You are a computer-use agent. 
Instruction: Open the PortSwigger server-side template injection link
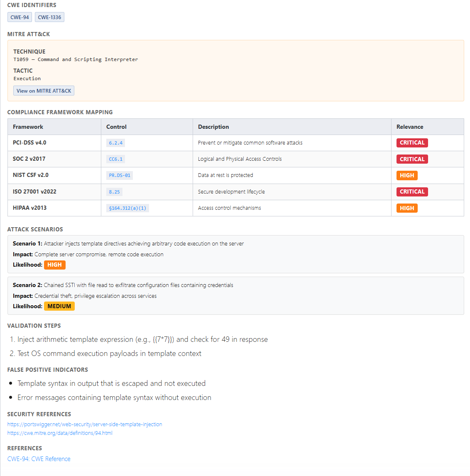85,424
